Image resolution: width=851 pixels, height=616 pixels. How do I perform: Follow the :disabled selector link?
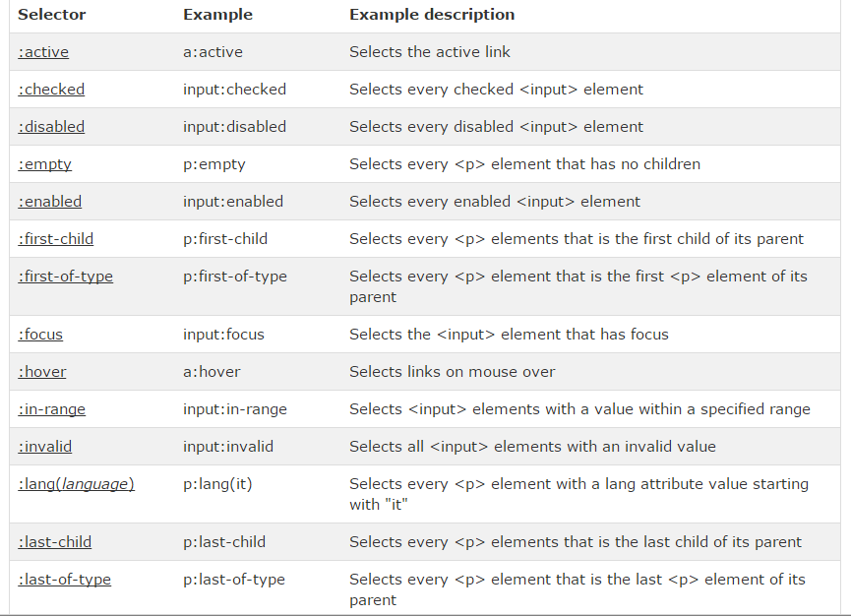click(x=51, y=127)
